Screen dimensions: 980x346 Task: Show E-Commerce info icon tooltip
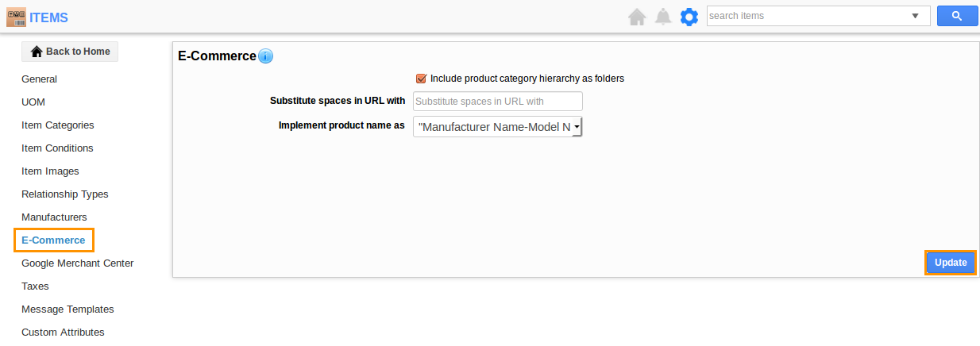tap(266, 56)
